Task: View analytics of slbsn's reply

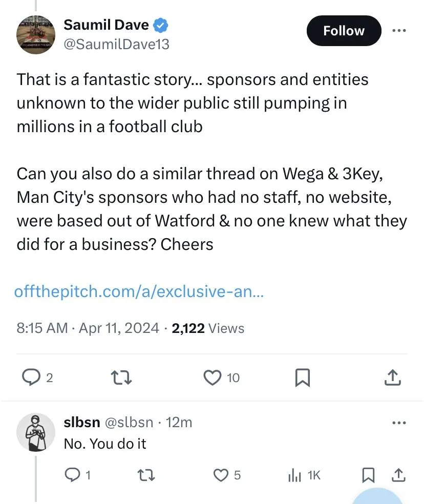Action: click(x=295, y=475)
